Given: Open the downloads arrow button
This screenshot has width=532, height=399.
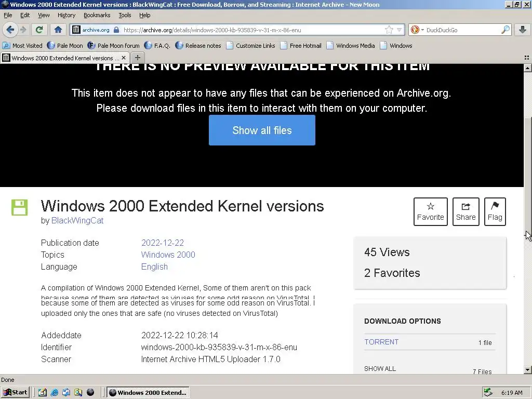Looking at the screenshot, I should [523, 30].
